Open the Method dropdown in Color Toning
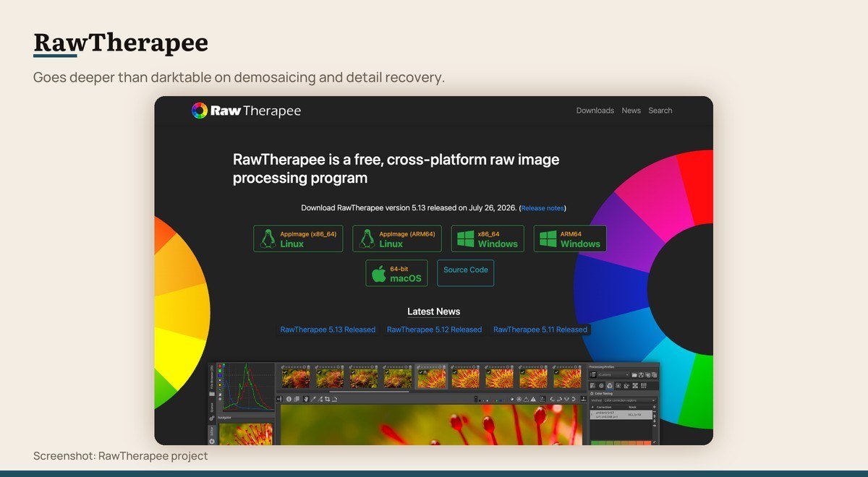This screenshot has width=868, height=477. click(x=629, y=400)
